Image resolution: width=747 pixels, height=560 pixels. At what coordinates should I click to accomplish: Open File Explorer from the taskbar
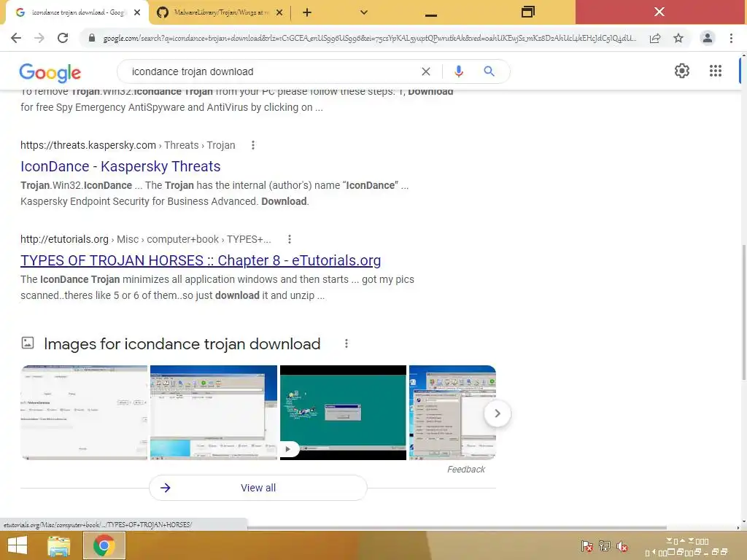coord(58,545)
